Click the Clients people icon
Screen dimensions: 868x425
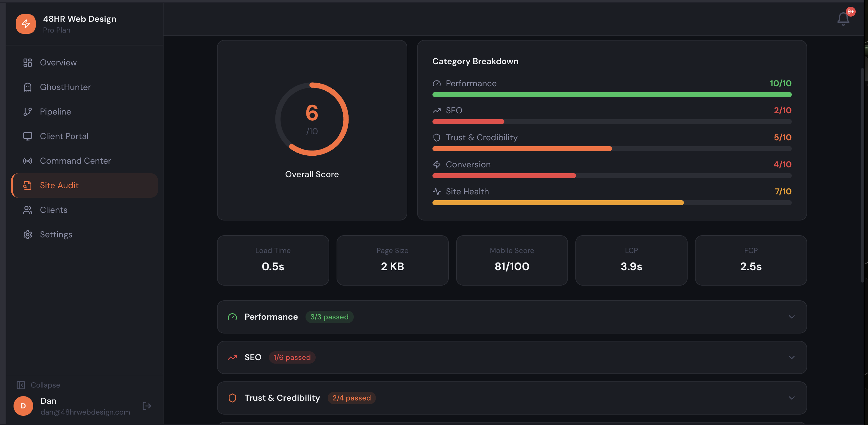point(28,210)
